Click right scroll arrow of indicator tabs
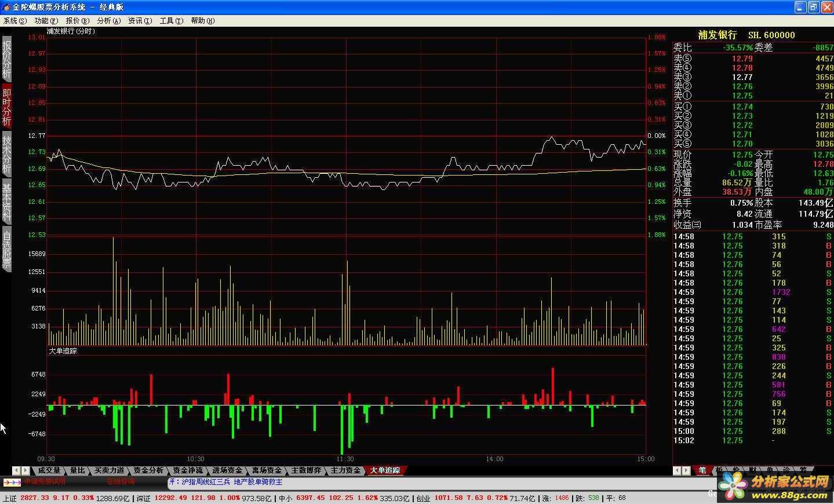834x504 pixels. pyautogui.click(x=26, y=470)
